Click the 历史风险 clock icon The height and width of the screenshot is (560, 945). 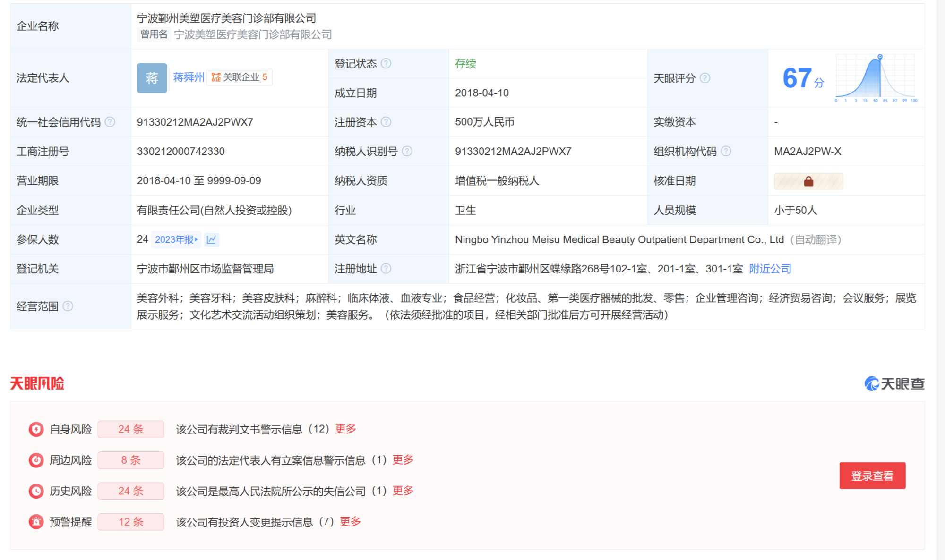pyautogui.click(x=36, y=491)
